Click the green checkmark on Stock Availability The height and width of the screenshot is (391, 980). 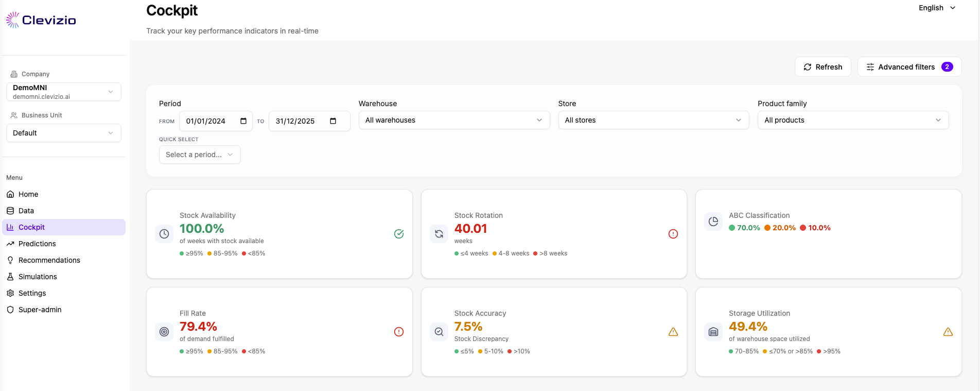click(399, 234)
